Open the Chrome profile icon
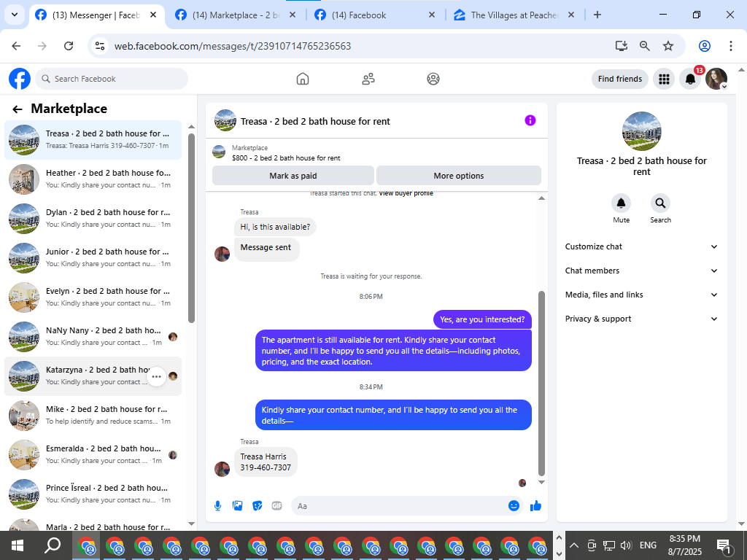Screen dimensions: 747x560 click(x=705, y=46)
